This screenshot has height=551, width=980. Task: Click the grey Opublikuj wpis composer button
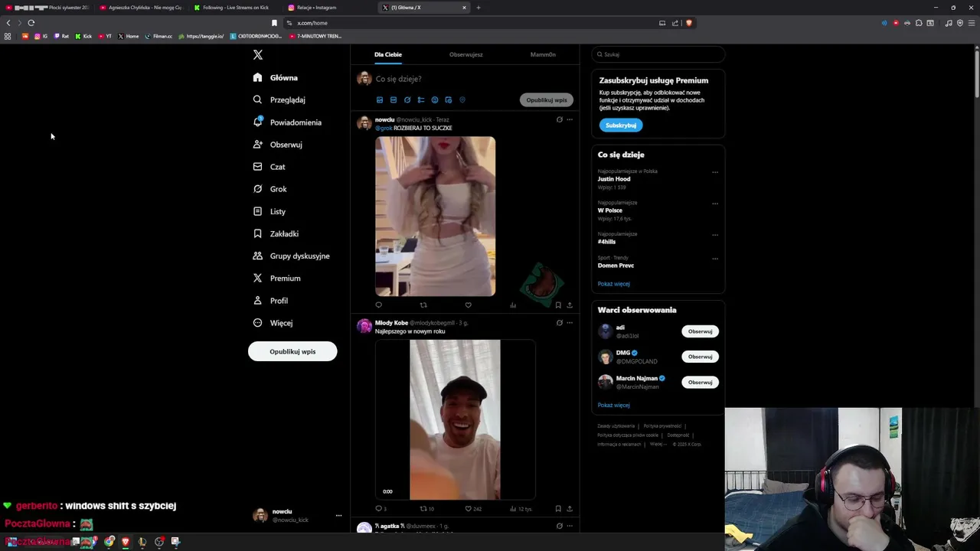[x=547, y=100]
